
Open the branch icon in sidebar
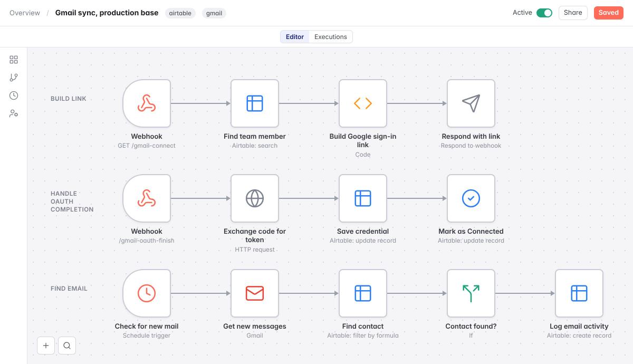[14, 78]
